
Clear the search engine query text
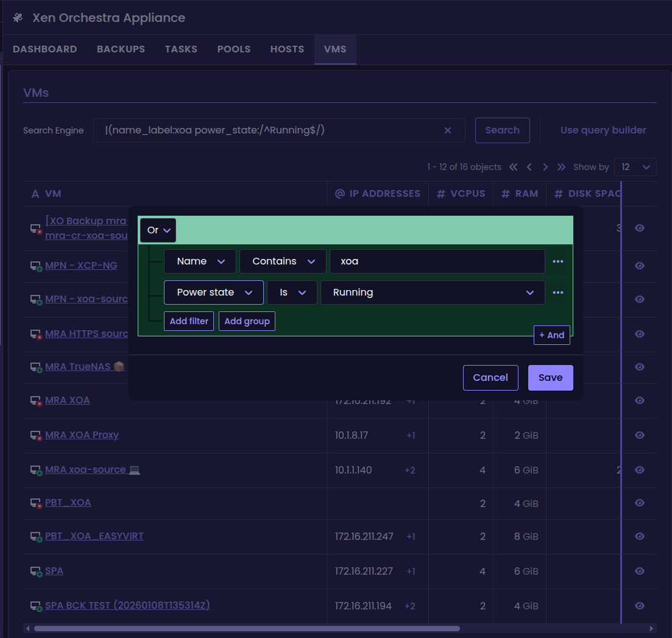(448, 130)
